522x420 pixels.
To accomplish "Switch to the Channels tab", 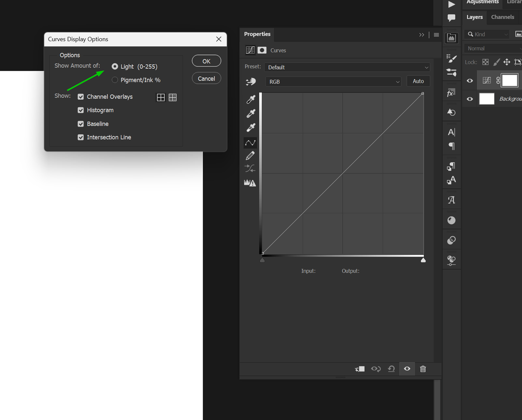I will click(502, 17).
